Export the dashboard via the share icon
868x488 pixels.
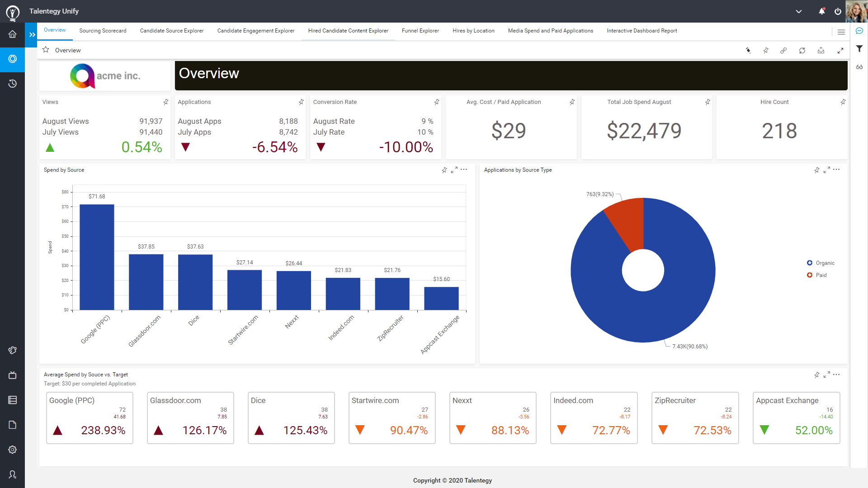coord(821,51)
